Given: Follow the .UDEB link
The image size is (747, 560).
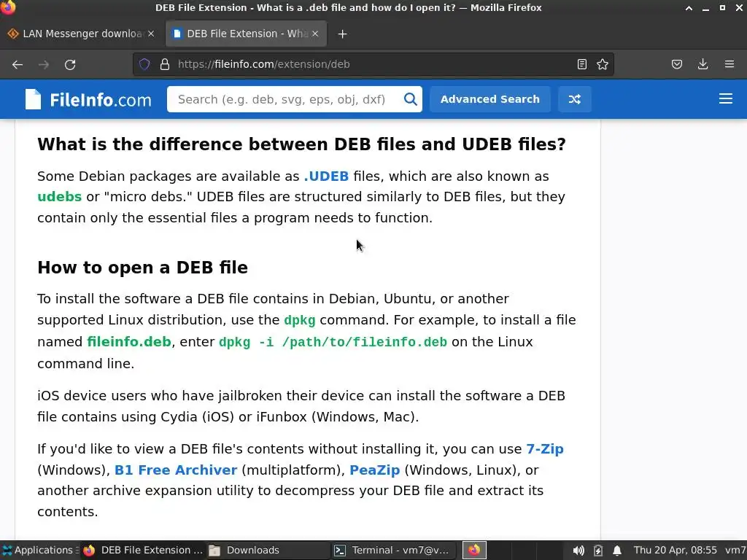Looking at the screenshot, I should click(x=326, y=176).
